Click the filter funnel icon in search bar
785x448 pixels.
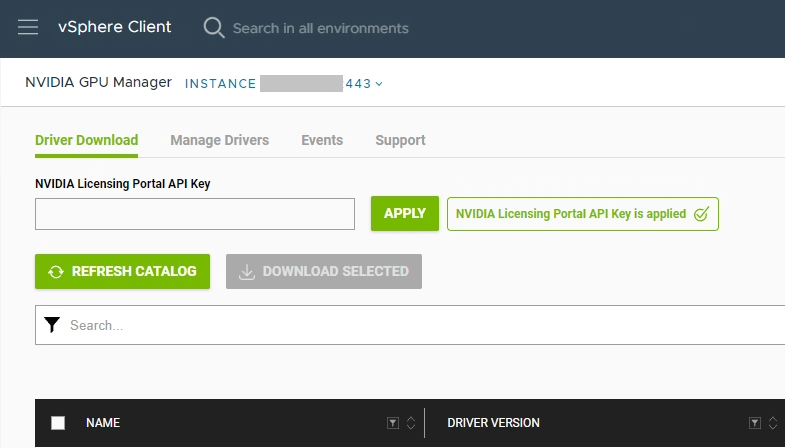pyautogui.click(x=52, y=325)
